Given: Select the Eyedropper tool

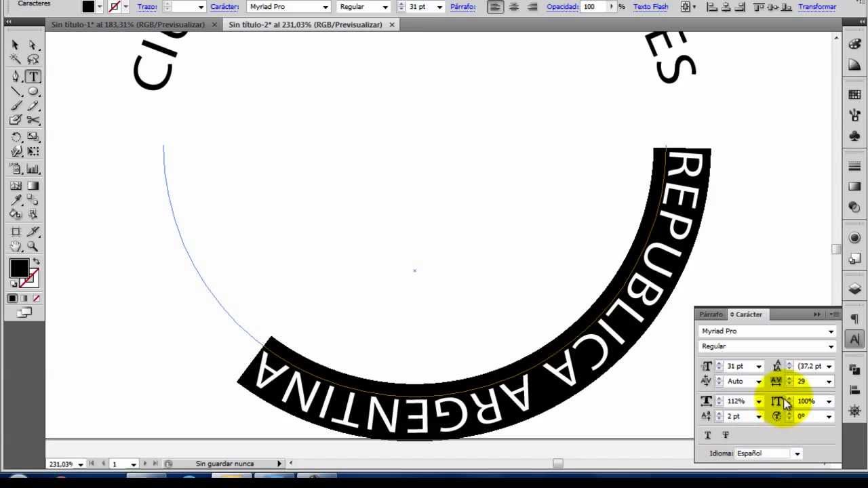Looking at the screenshot, I should tap(16, 201).
